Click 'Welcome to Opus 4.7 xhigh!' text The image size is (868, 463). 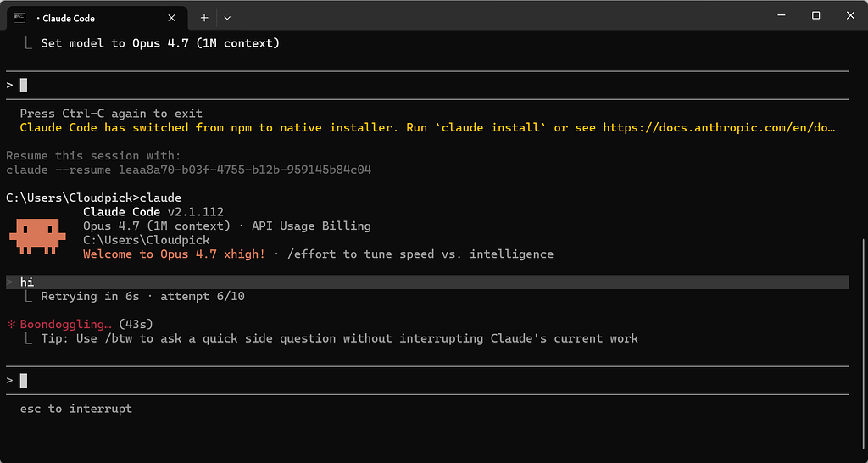(175, 254)
